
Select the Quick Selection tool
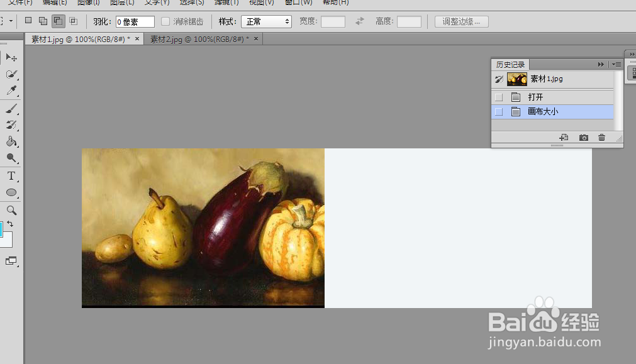pos(11,74)
